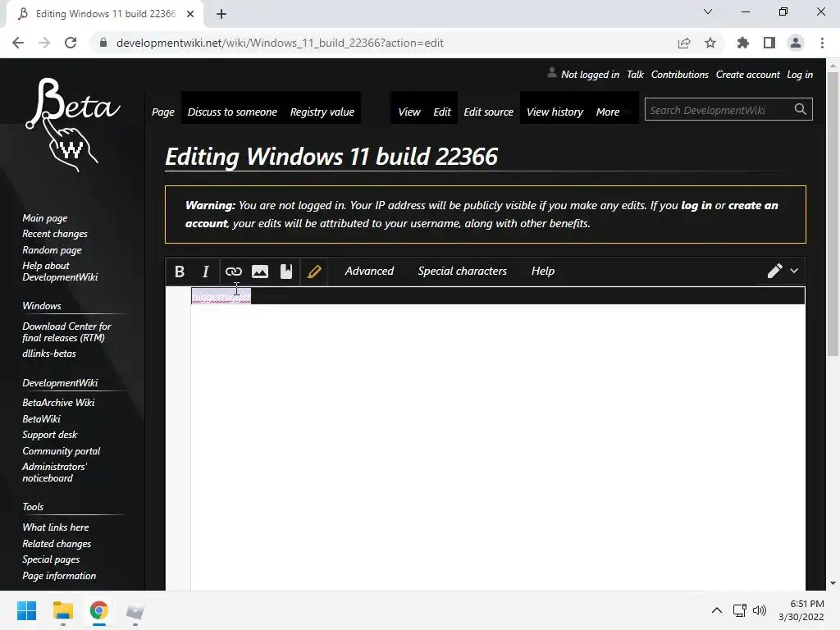
Task: Open a new browser tab
Action: [x=221, y=14]
